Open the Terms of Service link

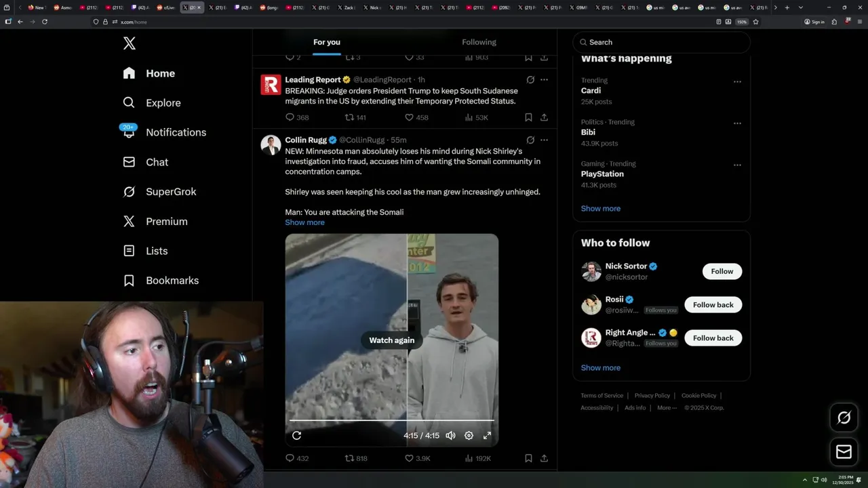601,396
